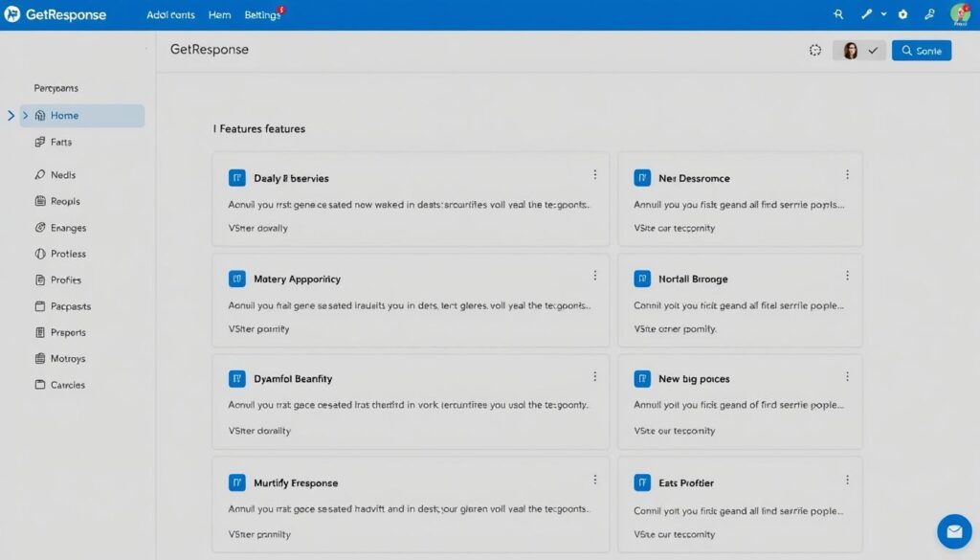
Task: Open the three-dot menu on New big poices card
Action: [847, 376]
